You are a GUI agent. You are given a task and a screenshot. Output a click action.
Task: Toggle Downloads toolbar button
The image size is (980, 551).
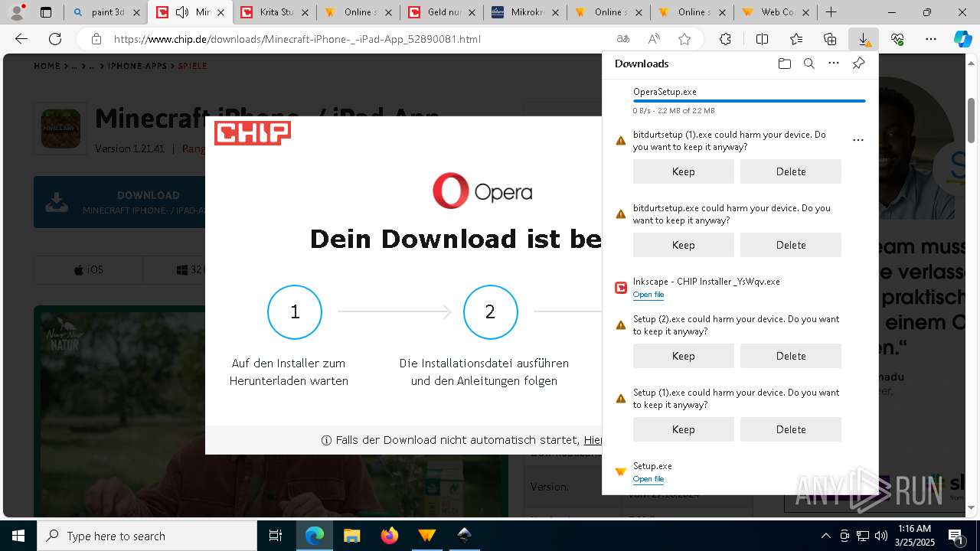864,39
